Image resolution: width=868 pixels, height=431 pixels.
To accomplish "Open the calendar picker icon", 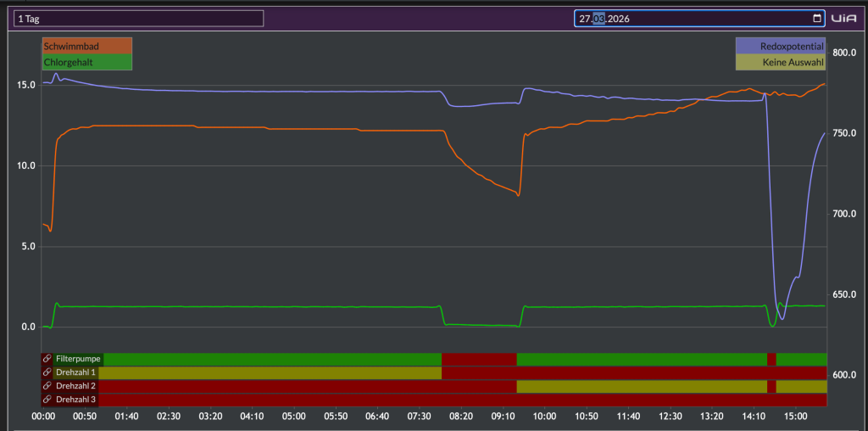I will [817, 19].
